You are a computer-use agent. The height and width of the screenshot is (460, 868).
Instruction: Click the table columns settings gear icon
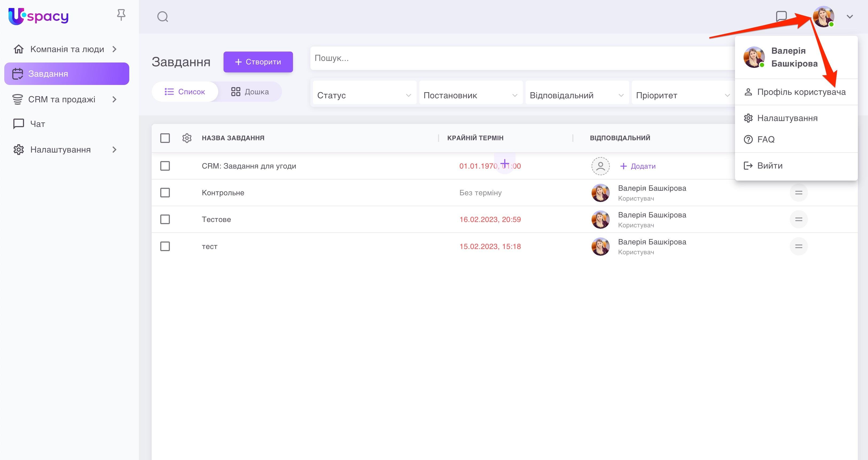click(x=187, y=138)
